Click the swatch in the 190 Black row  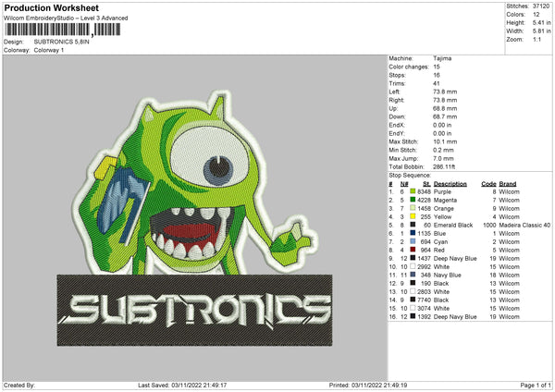point(413,283)
